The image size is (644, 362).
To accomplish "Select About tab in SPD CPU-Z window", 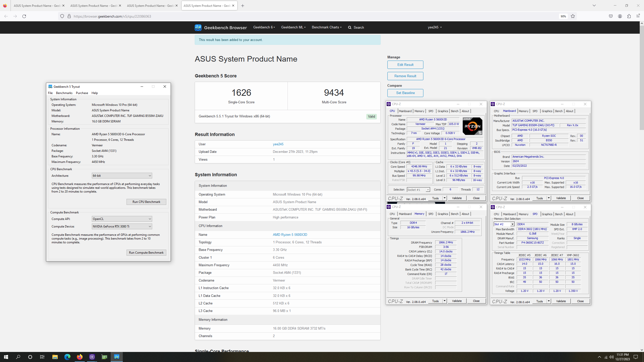I will point(569,214).
